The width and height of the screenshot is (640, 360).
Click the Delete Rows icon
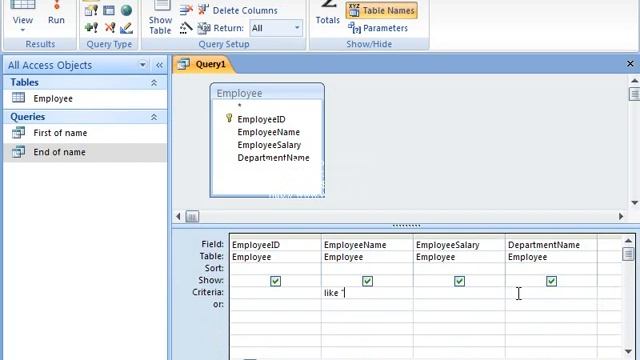pyautogui.click(x=186, y=9)
